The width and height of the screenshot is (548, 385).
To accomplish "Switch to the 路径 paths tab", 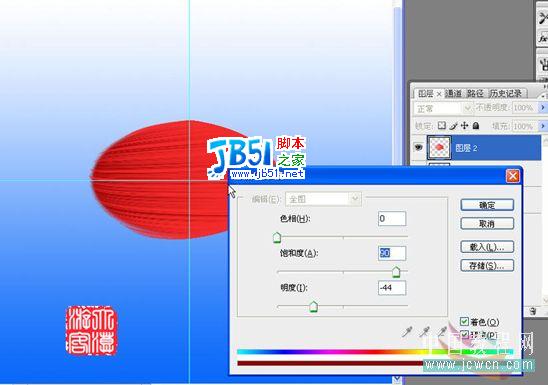I will pyautogui.click(x=475, y=94).
